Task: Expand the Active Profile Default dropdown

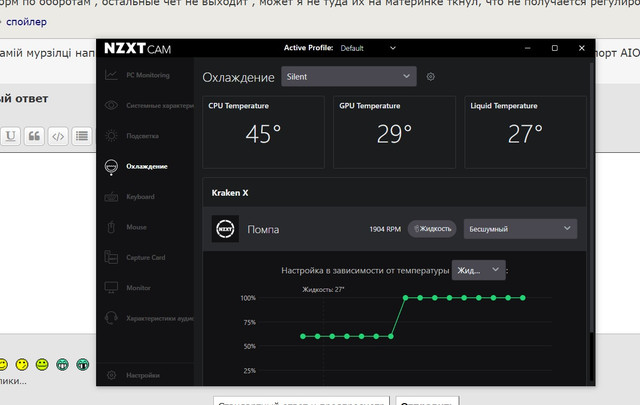Action: [x=368, y=48]
